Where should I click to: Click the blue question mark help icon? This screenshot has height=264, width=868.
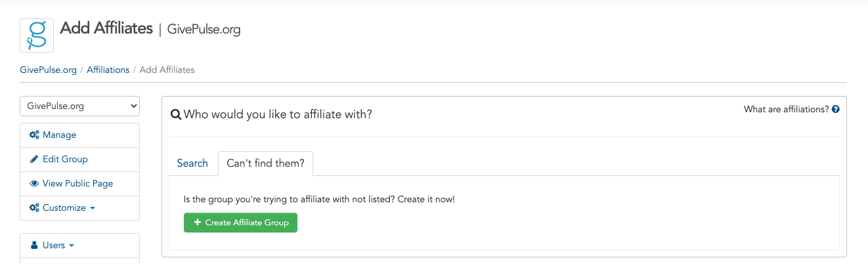point(836,110)
